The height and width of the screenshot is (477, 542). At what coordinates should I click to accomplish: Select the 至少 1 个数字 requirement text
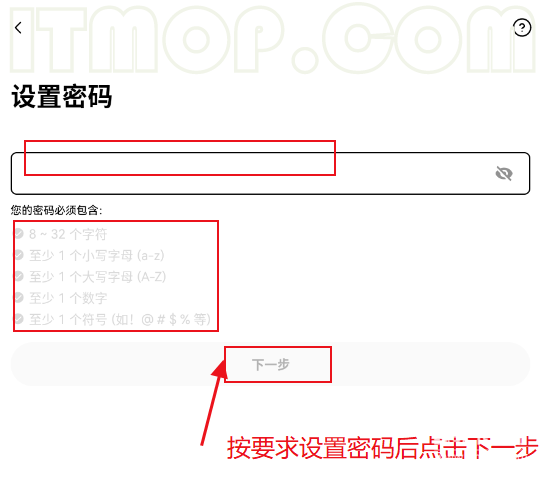click(68, 298)
